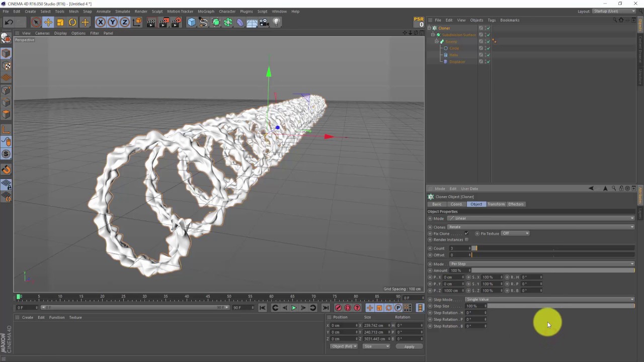Click the Undo arrow icon
644x362 pixels.
[9, 22]
